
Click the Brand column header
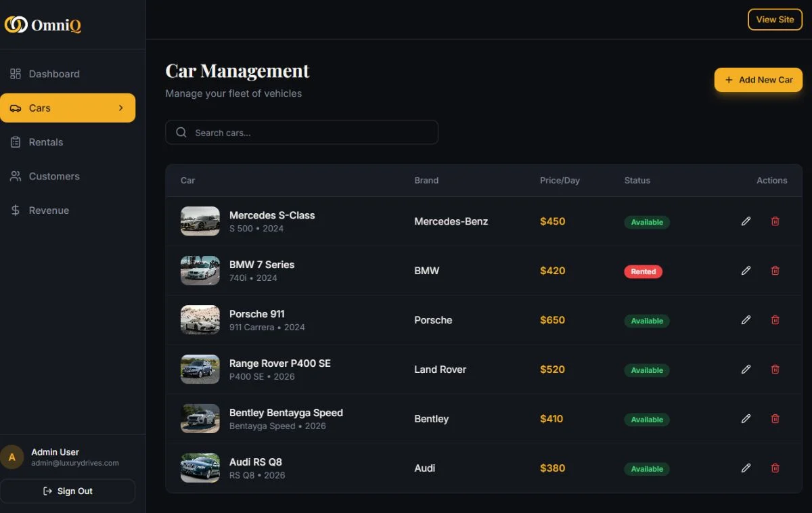point(426,181)
